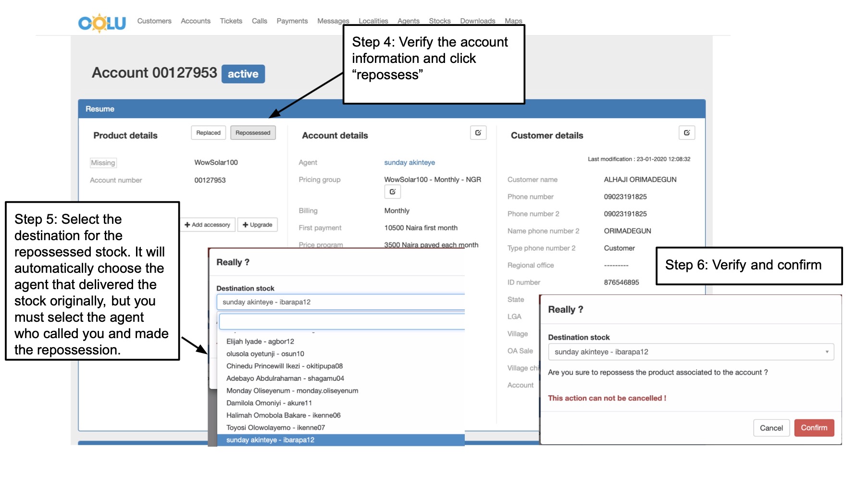Click the Replaced button in Product details
868x487 pixels.
(x=208, y=133)
